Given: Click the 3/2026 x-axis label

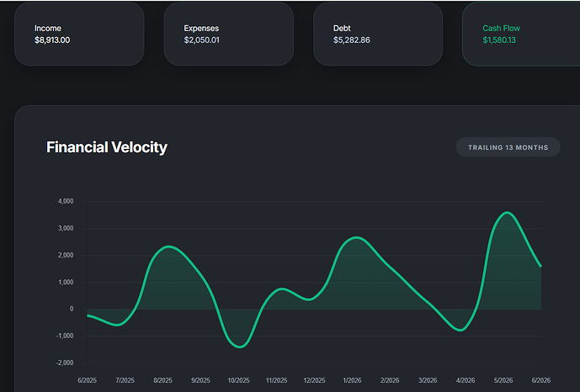Looking at the screenshot, I should 428,380.
